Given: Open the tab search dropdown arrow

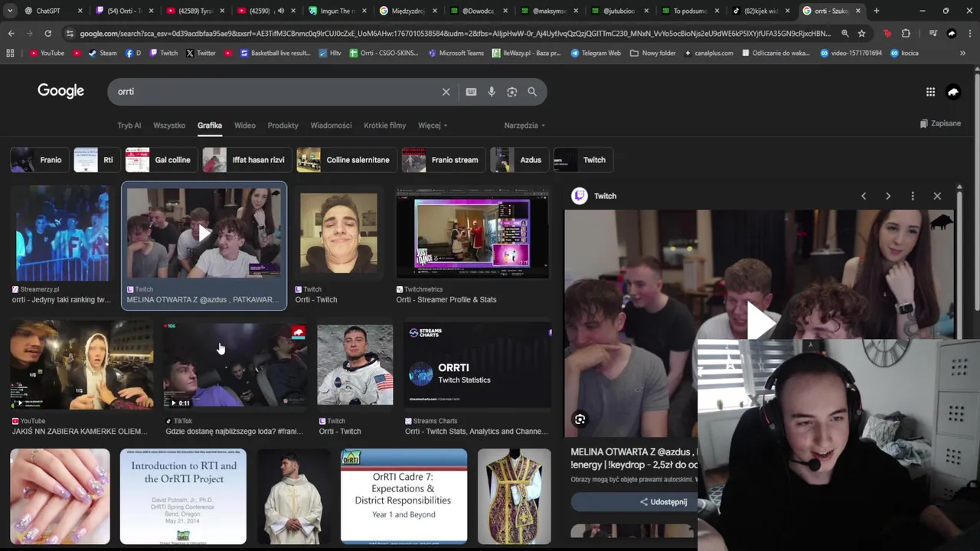Looking at the screenshot, I should [x=11, y=11].
